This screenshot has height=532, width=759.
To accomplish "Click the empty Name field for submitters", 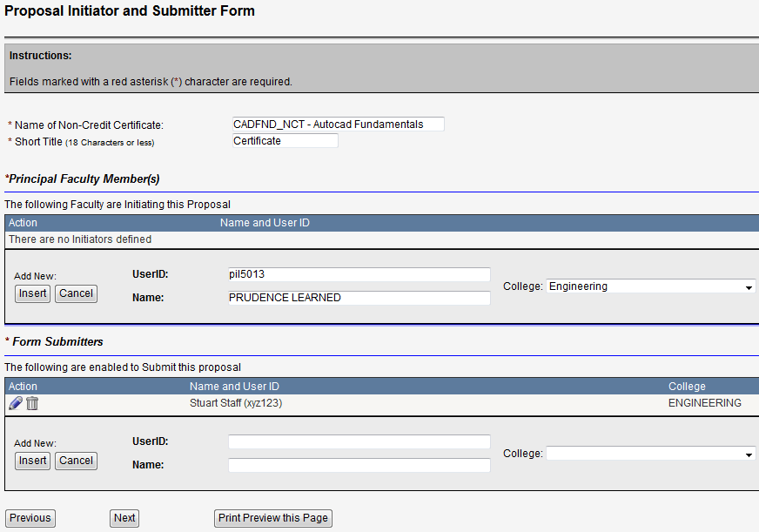I will coord(359,465).
